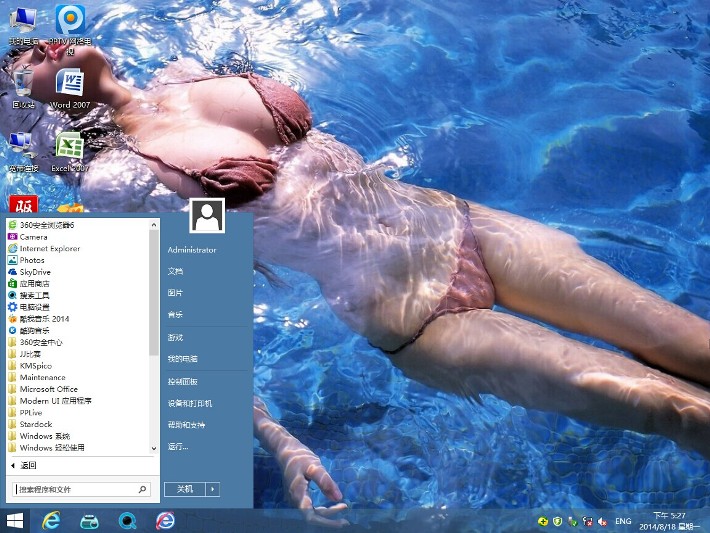
Task: Open 图片 from the Start menu right pane
Action: click(x=175, y=293)
